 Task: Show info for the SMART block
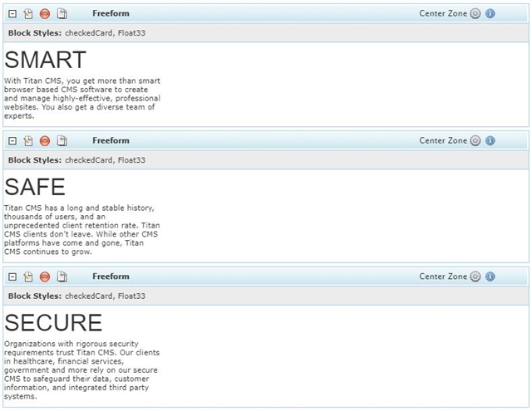(x=490, y=13)
